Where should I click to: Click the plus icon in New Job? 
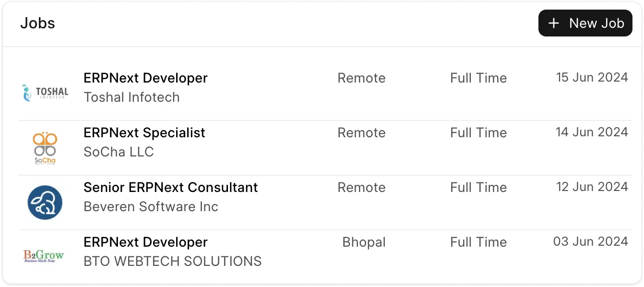tap(554, 23)
